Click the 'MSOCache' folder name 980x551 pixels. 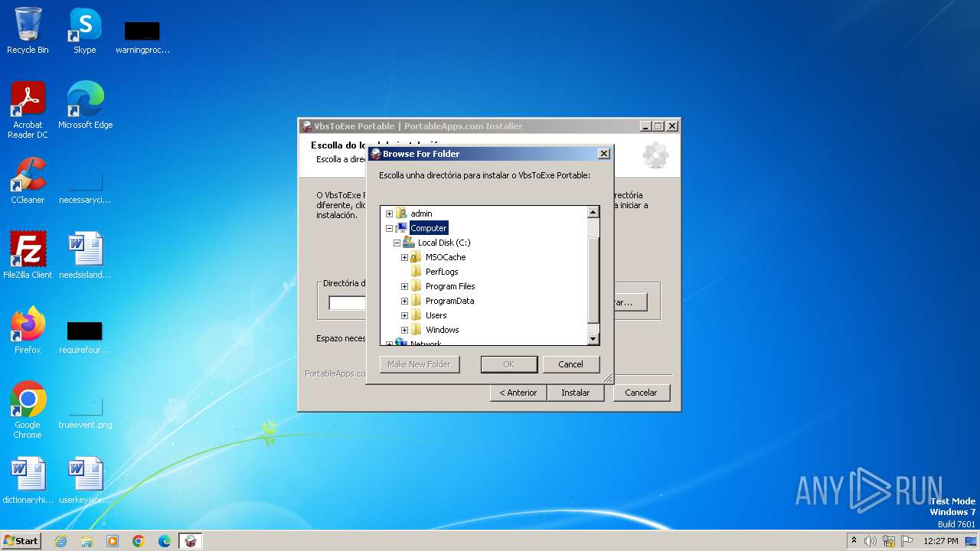point(446,257)
